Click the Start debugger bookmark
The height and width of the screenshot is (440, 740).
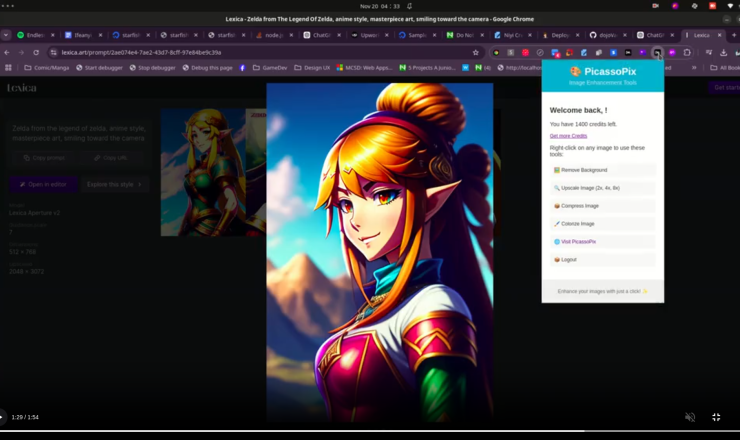click(99, 68)
